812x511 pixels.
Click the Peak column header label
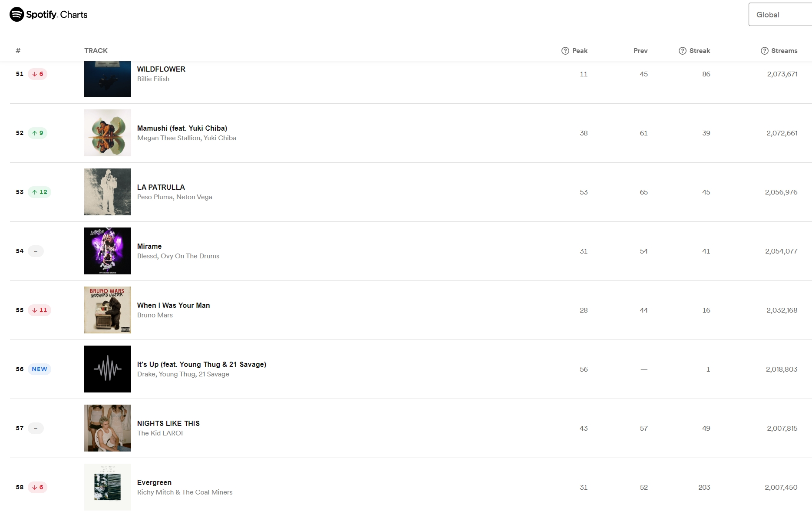pos(580,51)
